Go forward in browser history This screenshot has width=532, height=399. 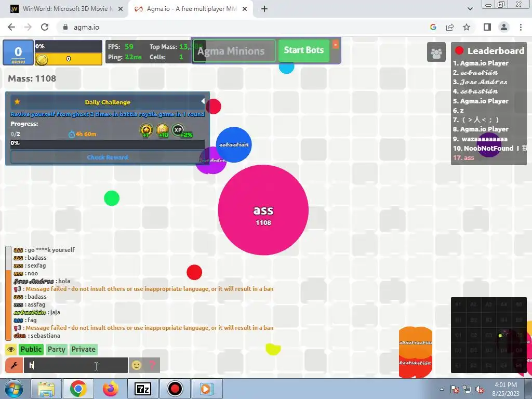28,27
